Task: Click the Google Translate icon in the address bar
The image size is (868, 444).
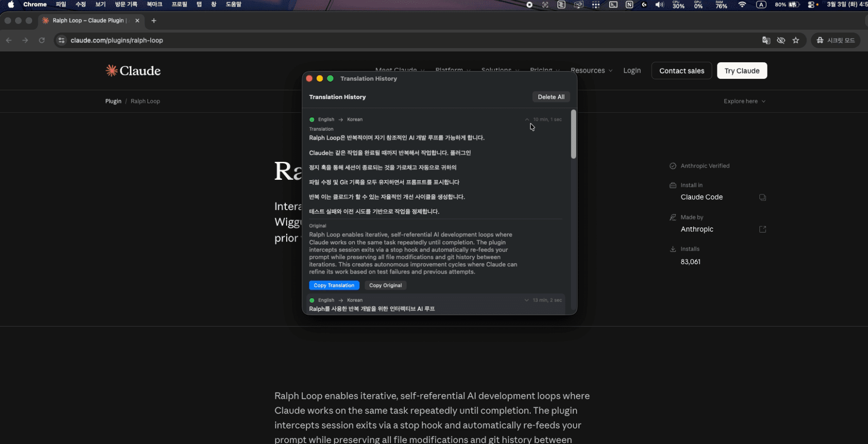Action: (x=766, y=41)
